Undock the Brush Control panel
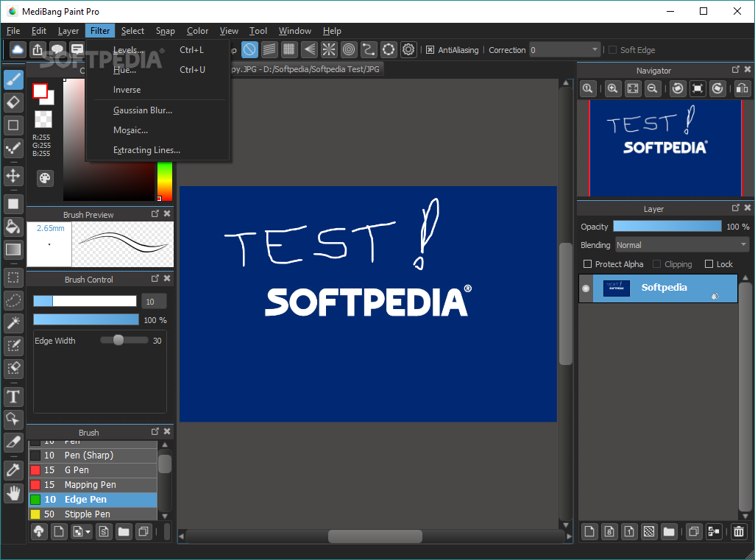 155,278
